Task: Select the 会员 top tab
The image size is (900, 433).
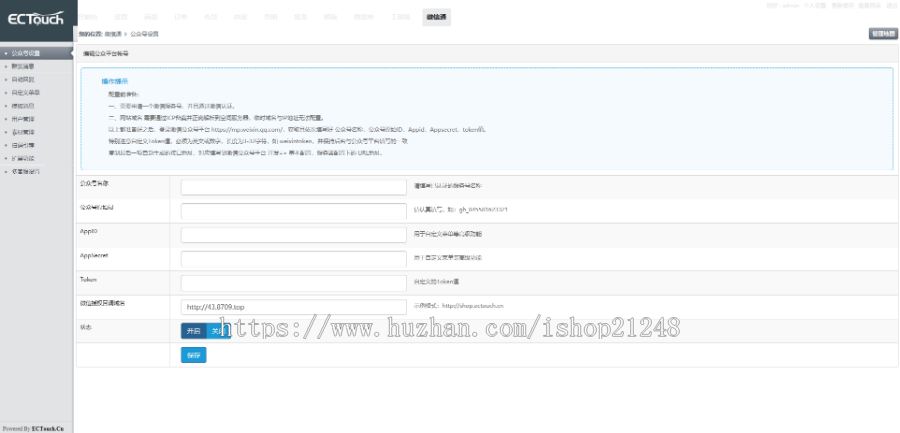Action: (x=210, y=17)
